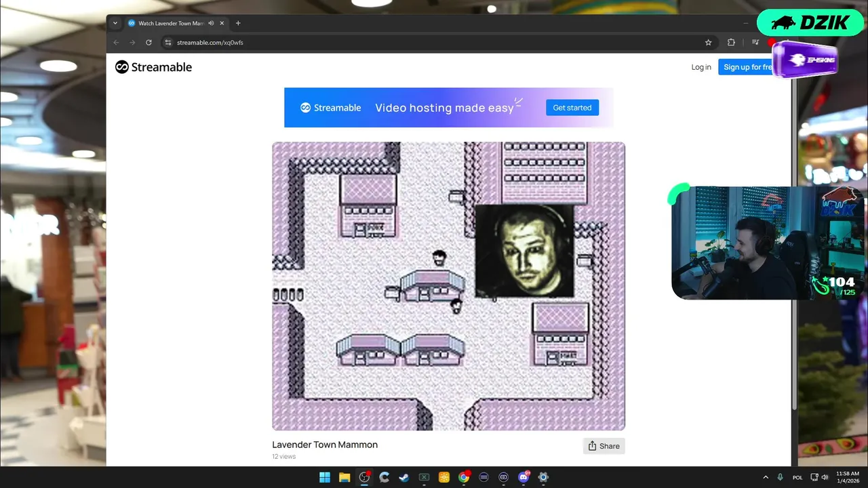Open a new browser tab
This screenshot has height=488, width=868.
click(237, 23)
